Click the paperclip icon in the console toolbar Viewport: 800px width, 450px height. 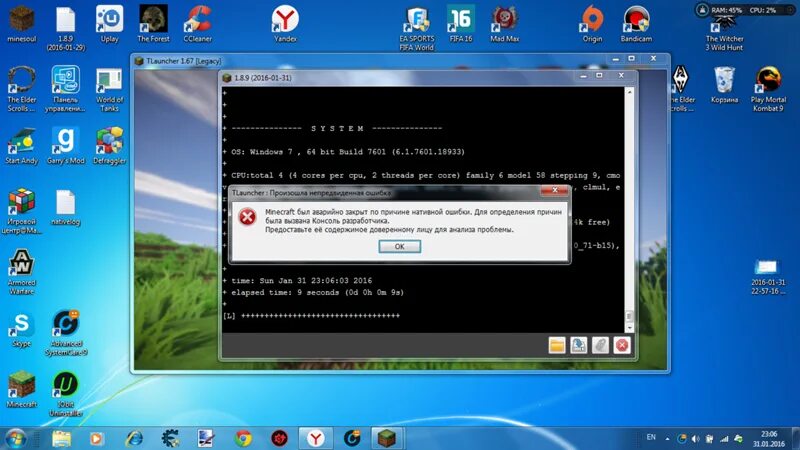tap(600, 345)
